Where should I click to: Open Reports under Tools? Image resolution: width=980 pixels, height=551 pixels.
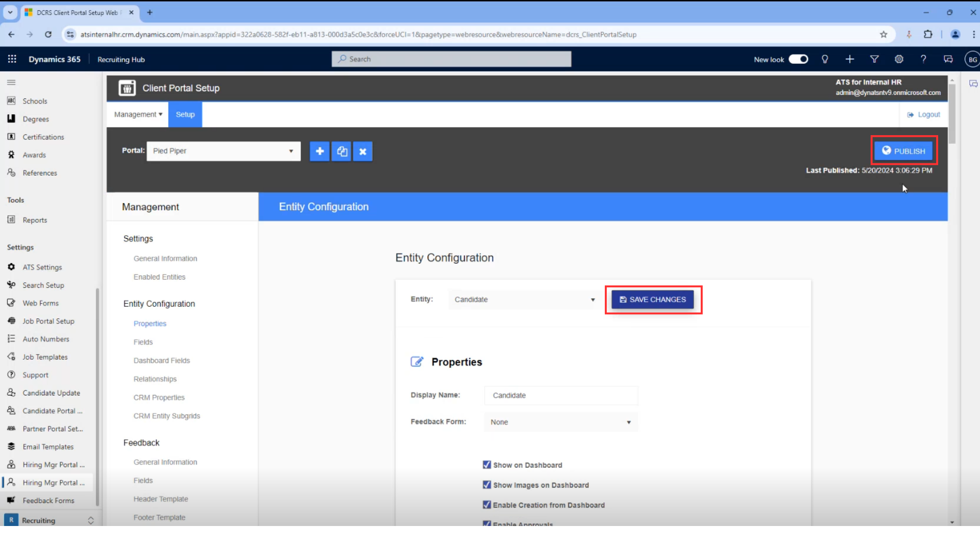click(x=35, y=220)
